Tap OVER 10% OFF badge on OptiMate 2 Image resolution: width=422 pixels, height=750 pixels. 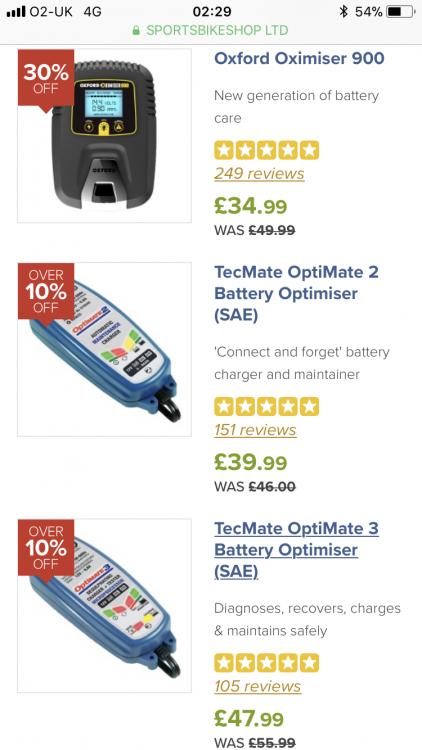click(46, 292)
